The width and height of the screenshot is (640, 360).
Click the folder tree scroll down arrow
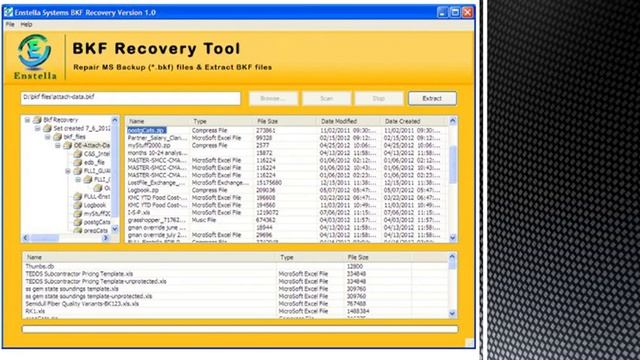[115, 229]
